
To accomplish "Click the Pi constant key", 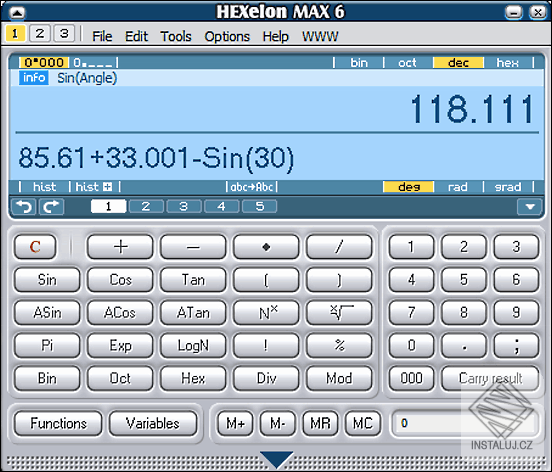I will pos(47,345).
